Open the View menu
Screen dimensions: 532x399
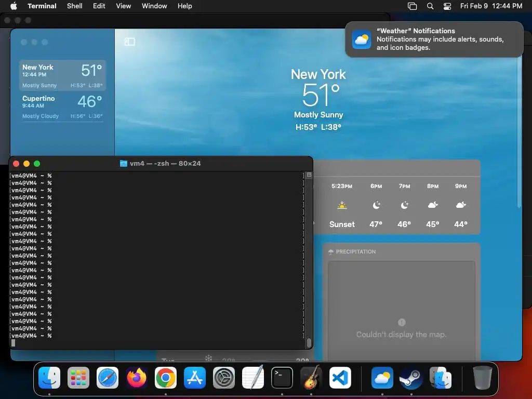(x=124, y=6)
